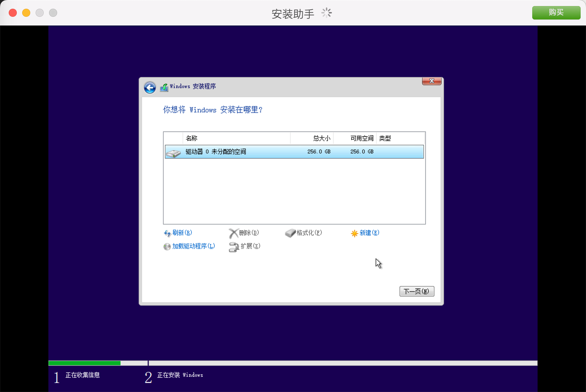Click the green installation progress bar
Screen dimensions: 586x392
coord(85,363)
